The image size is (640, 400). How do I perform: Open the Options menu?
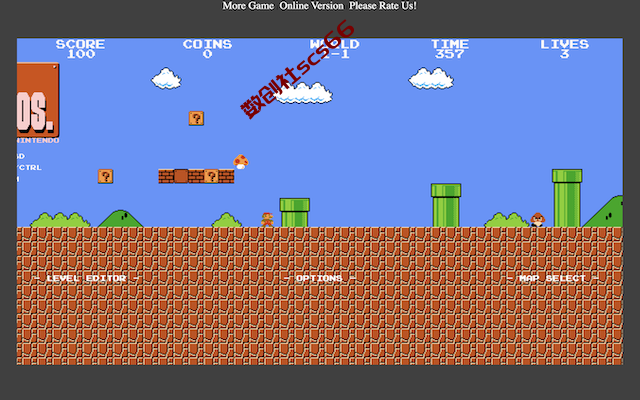(319, 278)
